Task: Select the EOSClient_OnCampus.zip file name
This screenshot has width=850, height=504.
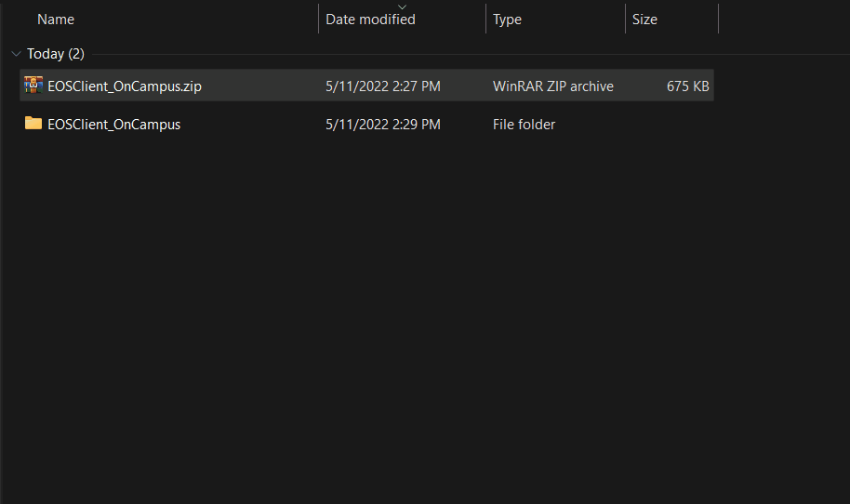Action: pyautogui.click(x=125, y=86)
